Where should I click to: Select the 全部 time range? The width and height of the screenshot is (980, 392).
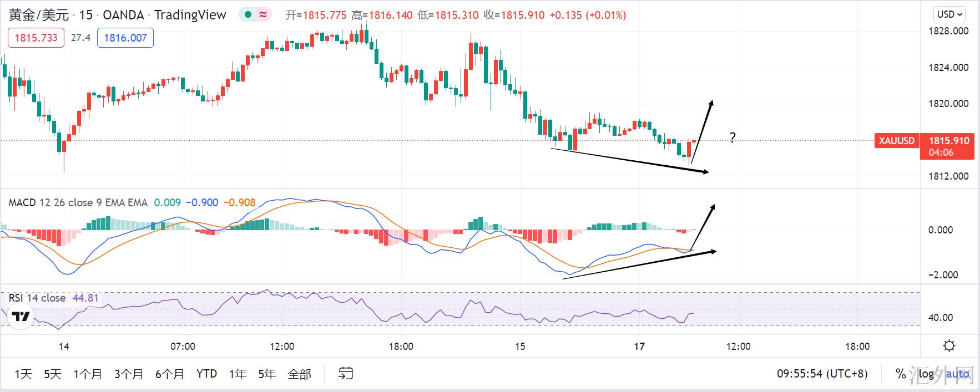pyautogui.click(x=299, y=374)
